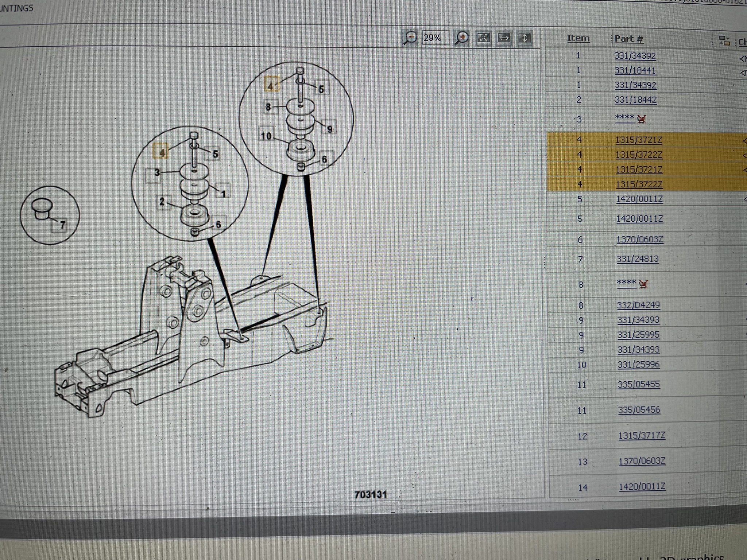Sort the parts list by Part # header
The width and height of the screenshot is (747, 560).
point(629,39)
